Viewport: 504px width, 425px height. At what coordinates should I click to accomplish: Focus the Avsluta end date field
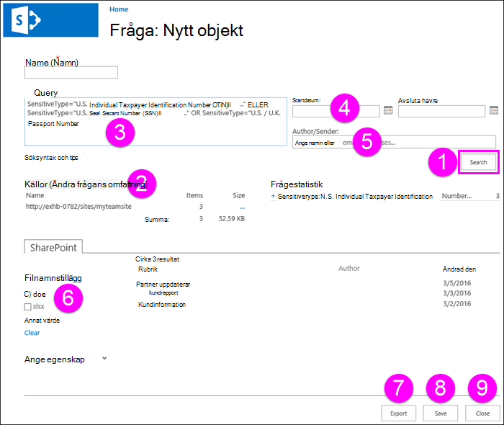click(441, 111)
